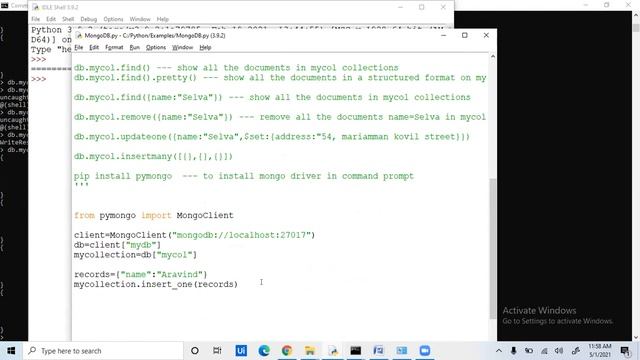
Task: Switch to Python IDLE taskbar icon
Action: [x=333, y=351]
